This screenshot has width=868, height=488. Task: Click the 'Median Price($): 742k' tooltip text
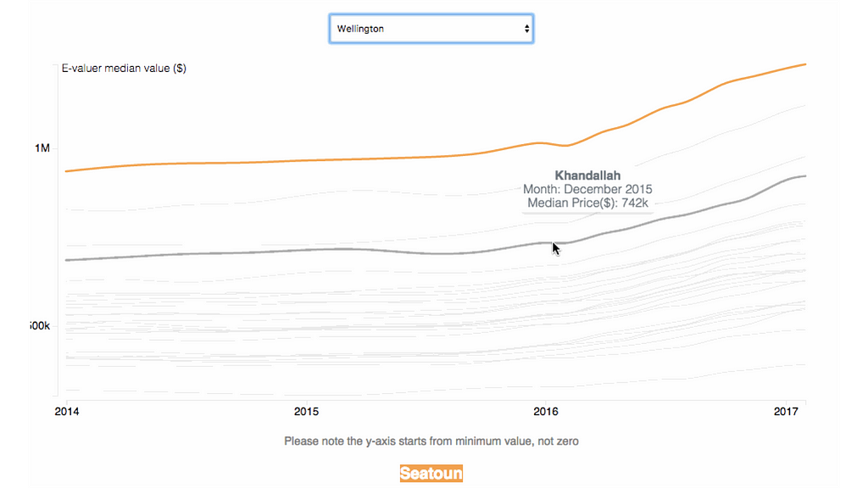click(x=587, y=203)
